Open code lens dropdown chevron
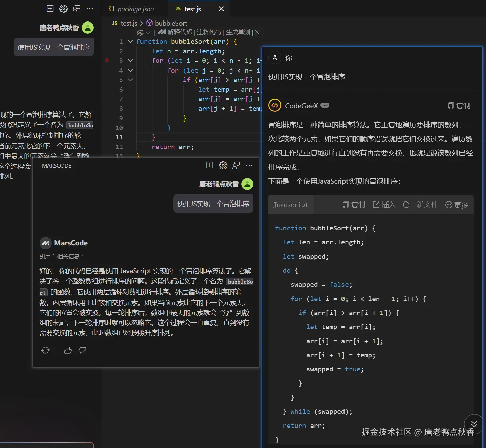Image resolution: width=486 pixels, height=448 pixels. click(x=148, y=33)
